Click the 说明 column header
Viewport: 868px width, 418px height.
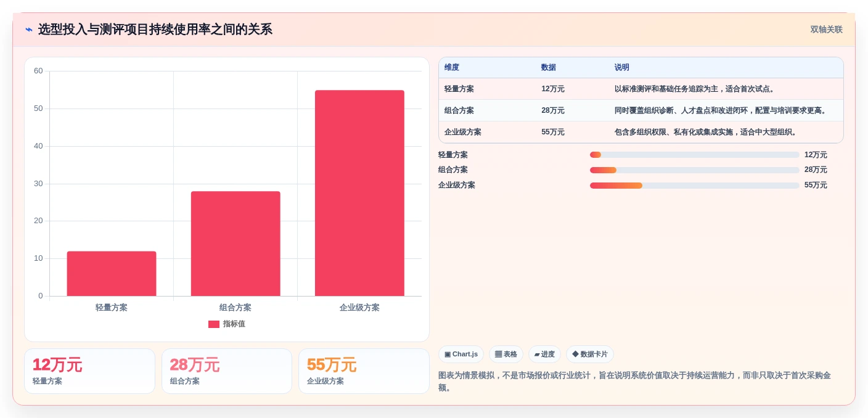pos(622,68)
